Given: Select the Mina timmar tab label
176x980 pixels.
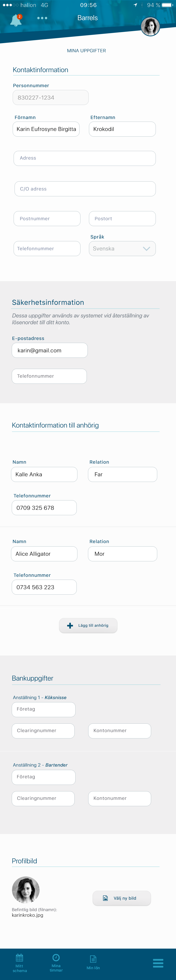Looking at the screenshot, I should (x=56, y=968).
